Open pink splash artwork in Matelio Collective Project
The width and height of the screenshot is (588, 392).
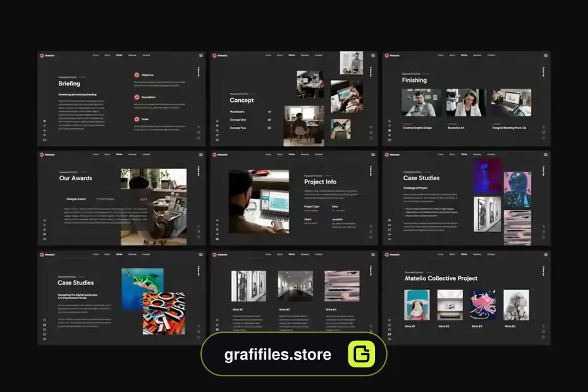484,305
